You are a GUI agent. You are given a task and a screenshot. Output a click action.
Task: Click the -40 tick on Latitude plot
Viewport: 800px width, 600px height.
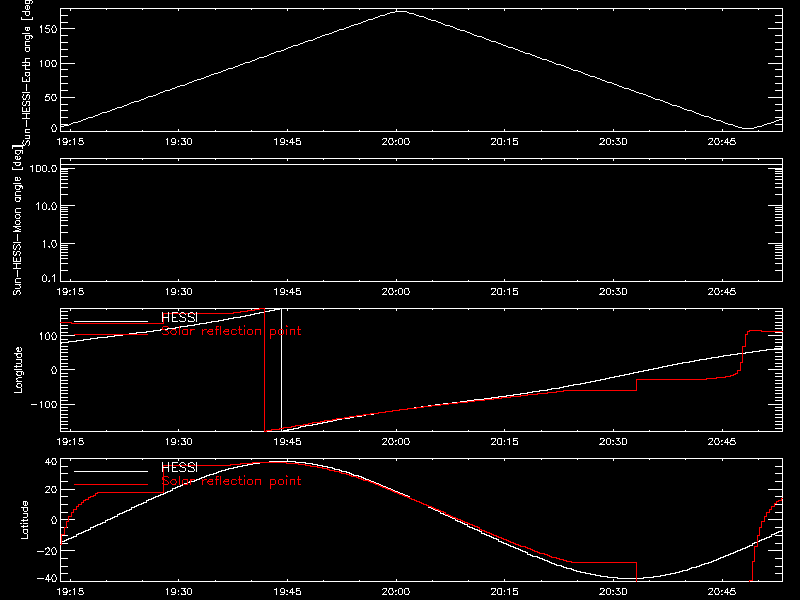(47, 579)
